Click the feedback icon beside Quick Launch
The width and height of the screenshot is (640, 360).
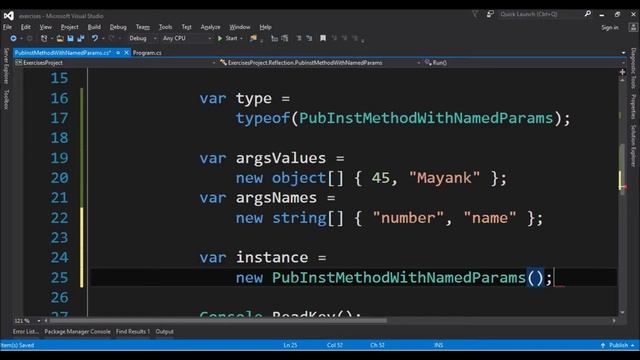point(490,14)
